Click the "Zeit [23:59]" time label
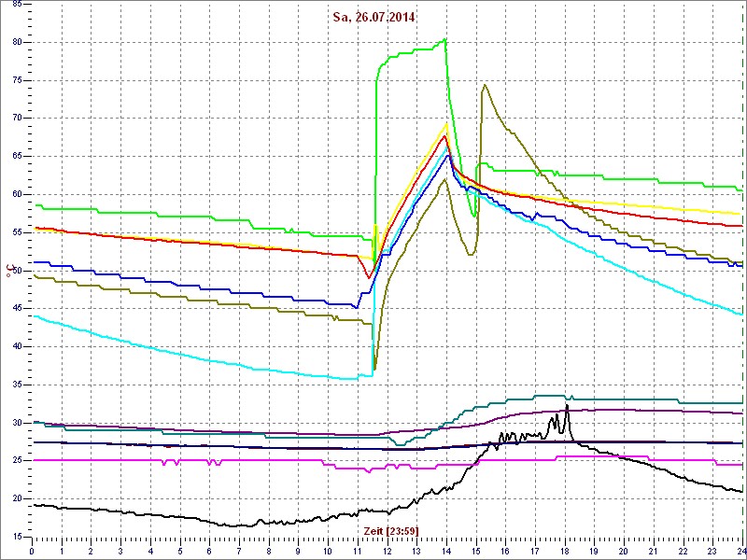Image resolution: width=747 pixels, height=560 pixels. 391,531
